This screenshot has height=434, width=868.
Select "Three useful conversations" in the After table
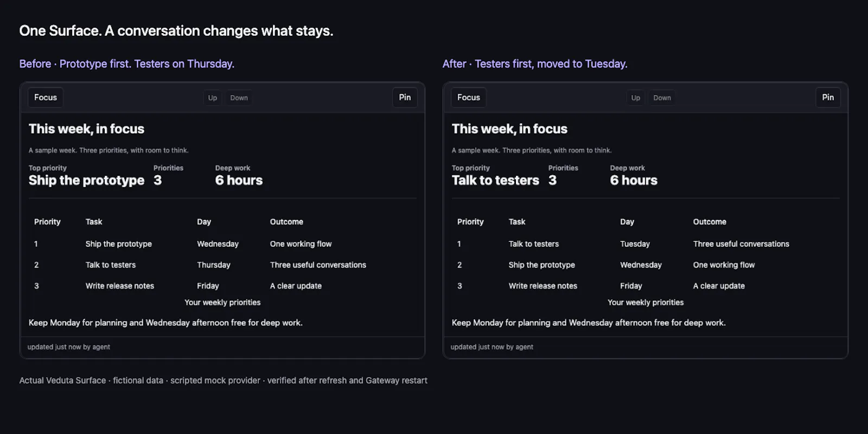tap(742, 244)
